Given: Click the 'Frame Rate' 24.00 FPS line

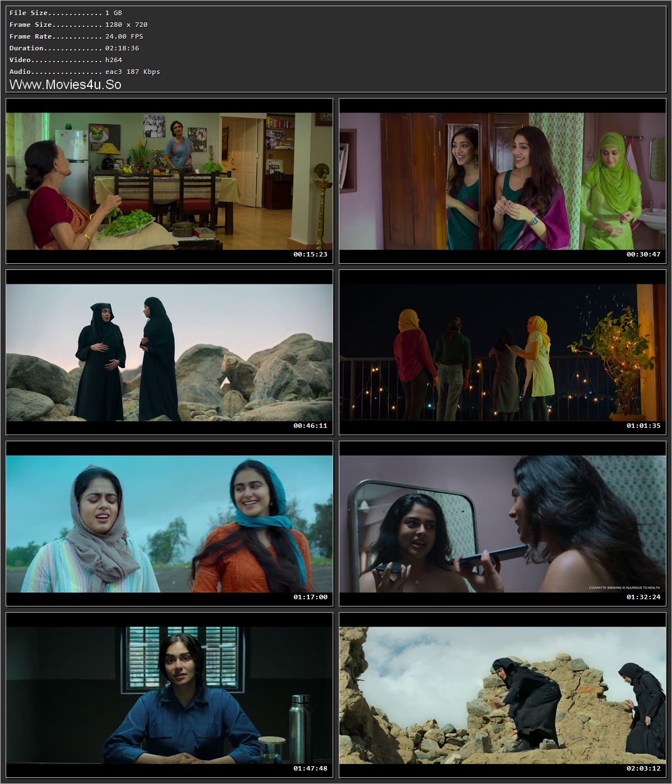Looking at the screenshot, I should click(77, 36).
